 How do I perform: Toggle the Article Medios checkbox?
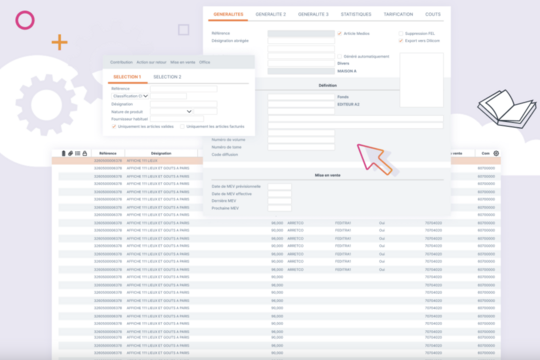tap(340, 33)
